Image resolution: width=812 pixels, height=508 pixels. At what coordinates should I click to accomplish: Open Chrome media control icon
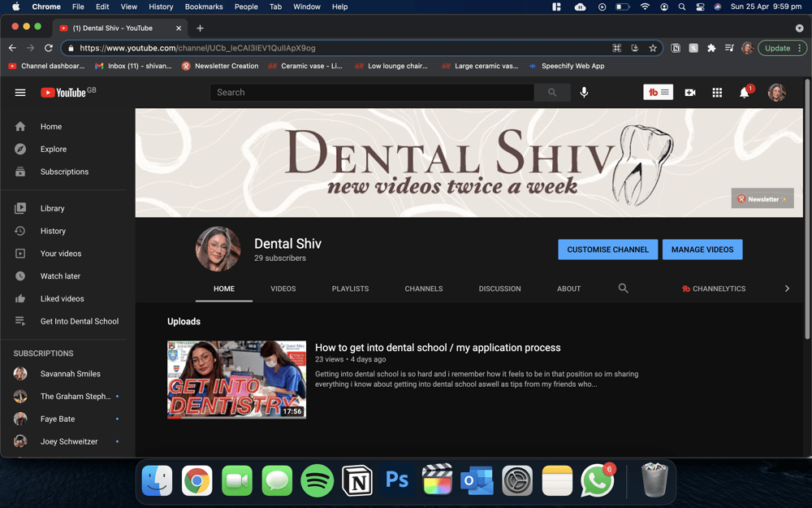pos(729,48)
